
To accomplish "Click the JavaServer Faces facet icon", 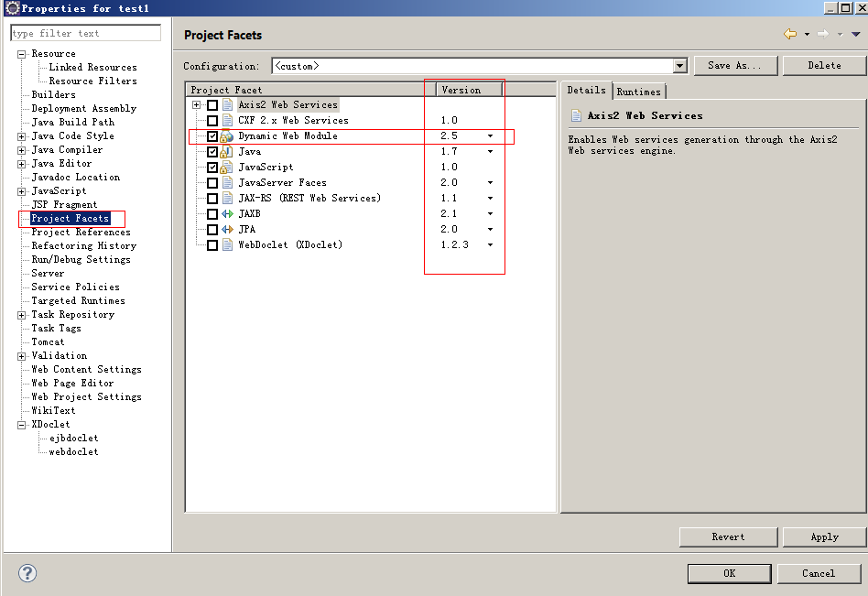I will click(x=227, y=182).
